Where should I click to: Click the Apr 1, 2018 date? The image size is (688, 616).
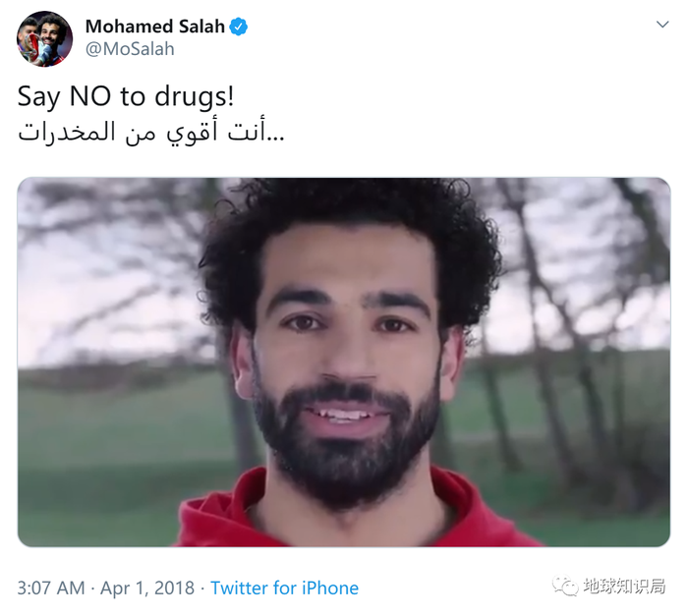[147, 588]
